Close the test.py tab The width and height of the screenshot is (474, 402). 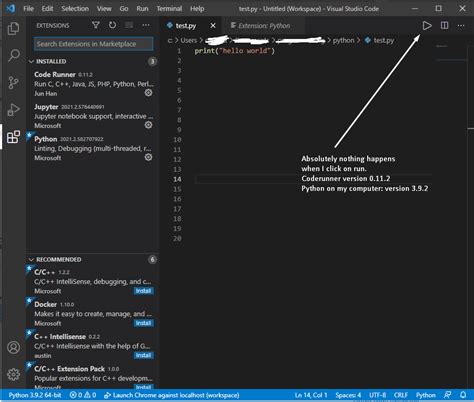(213, 26)
